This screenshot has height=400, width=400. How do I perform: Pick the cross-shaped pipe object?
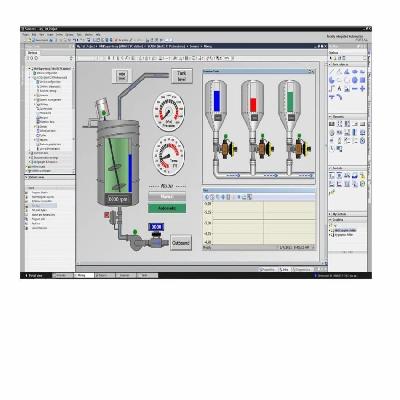(x=363, y=89)
